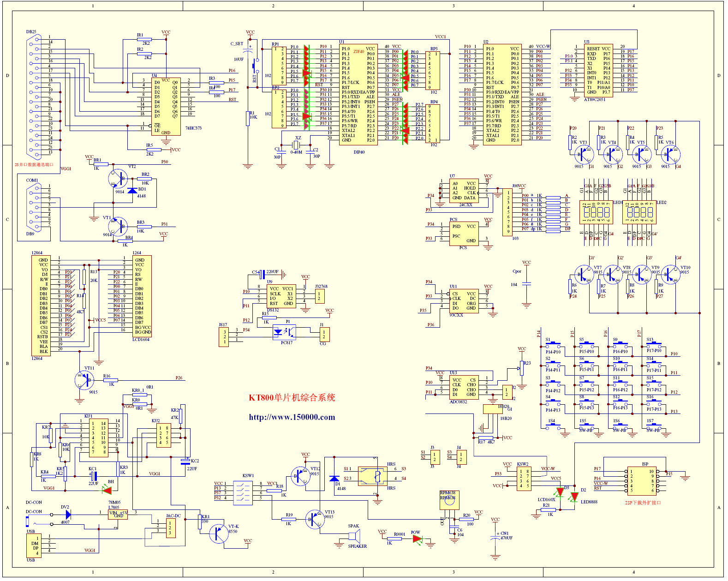Click the PC817 optocoupler symbol
The image size is (728, 581).
(x=284, y=333)
